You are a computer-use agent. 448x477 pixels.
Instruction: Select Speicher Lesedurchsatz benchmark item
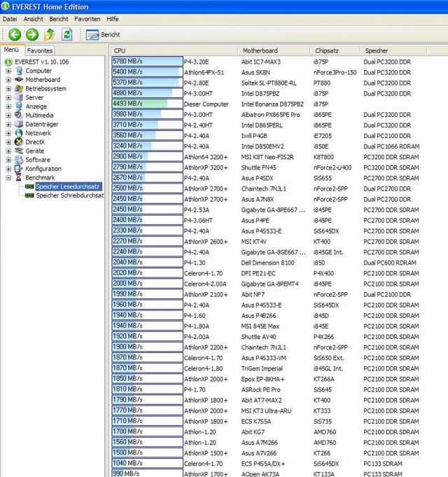[69, 186]
